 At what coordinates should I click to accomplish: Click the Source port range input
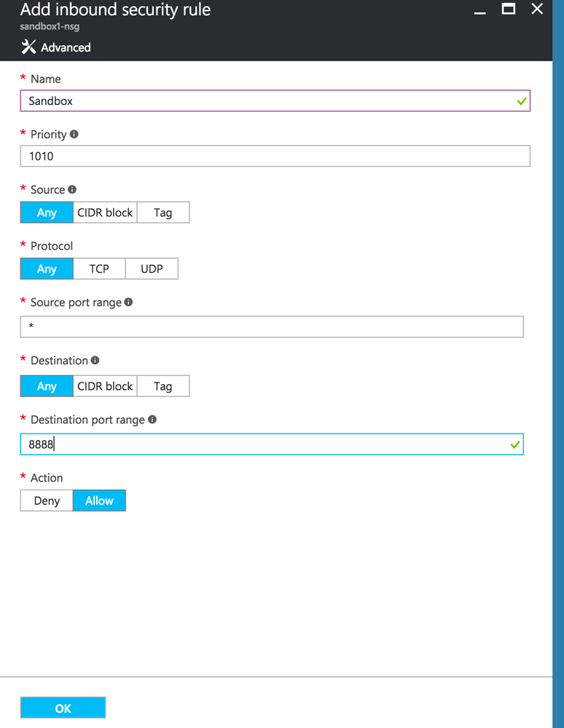tap(271, 326)
